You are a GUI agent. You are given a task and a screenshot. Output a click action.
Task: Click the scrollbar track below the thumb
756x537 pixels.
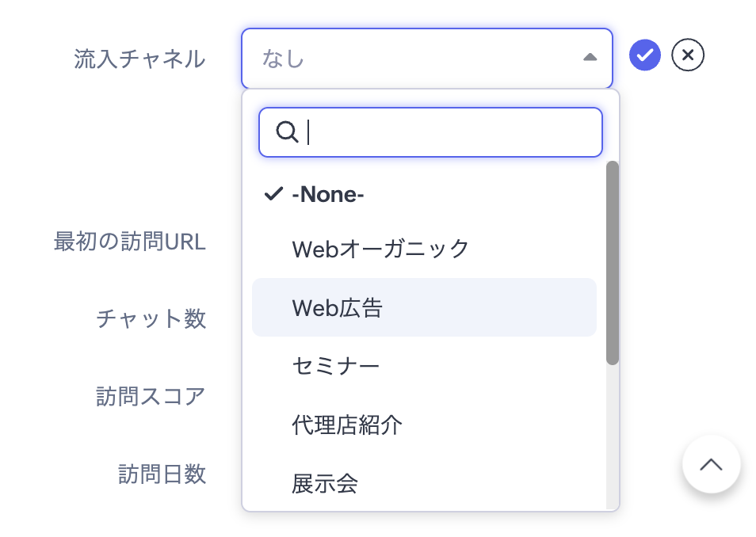click(612, 436)
